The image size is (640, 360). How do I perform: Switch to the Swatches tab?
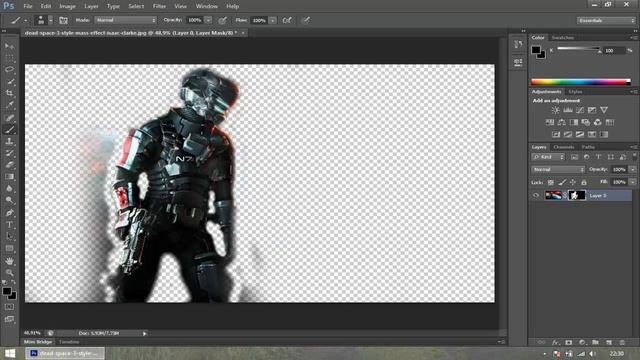point(563,38)
